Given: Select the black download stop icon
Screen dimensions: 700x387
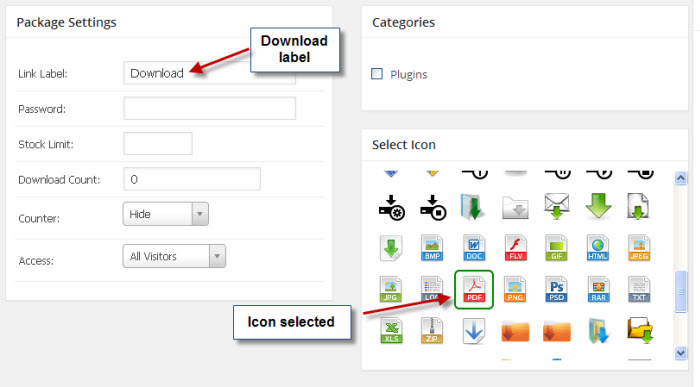Looking at the screenshot, I should pyautogui.click(x=433, y=207).
